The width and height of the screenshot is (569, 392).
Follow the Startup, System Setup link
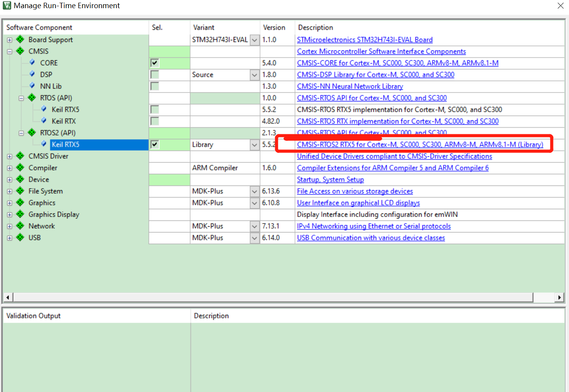(330, 179)
